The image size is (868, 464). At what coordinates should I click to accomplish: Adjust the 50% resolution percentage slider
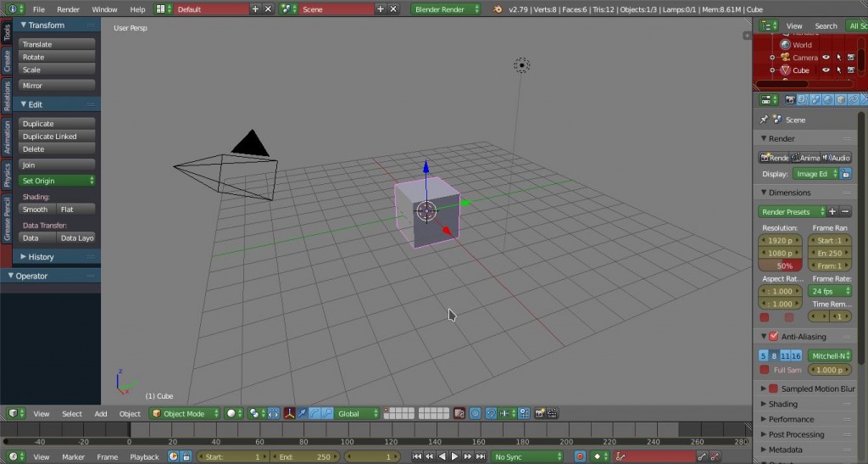point(780,266)
